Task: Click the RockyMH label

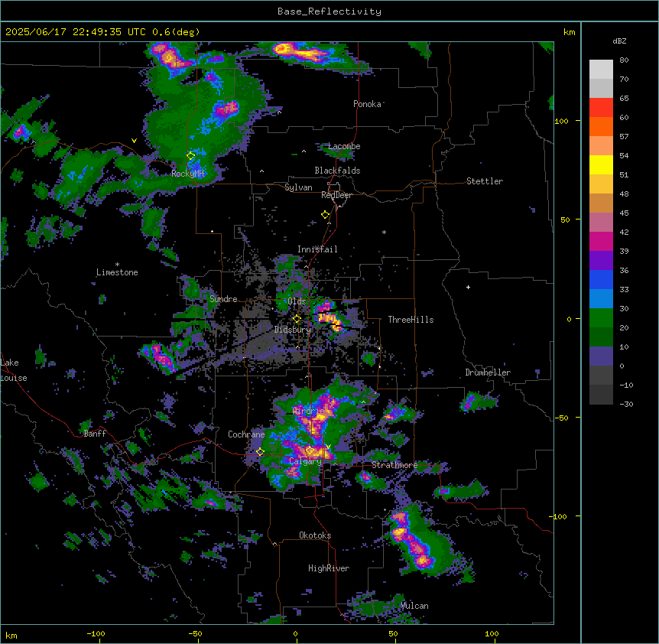Action: (187, 174)
